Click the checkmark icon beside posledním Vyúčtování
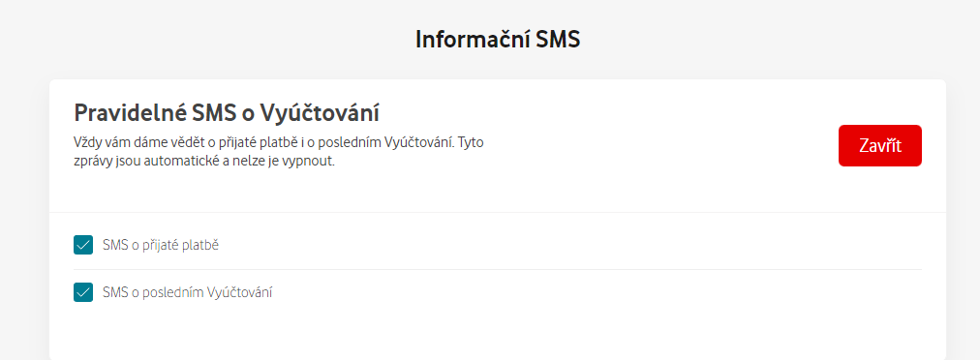 (x=83, y=292)
